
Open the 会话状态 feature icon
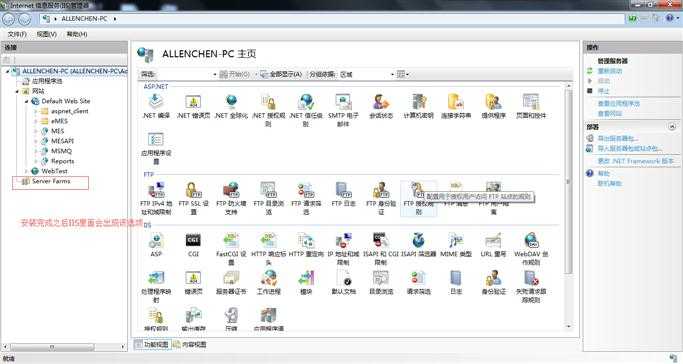point(381,102)
